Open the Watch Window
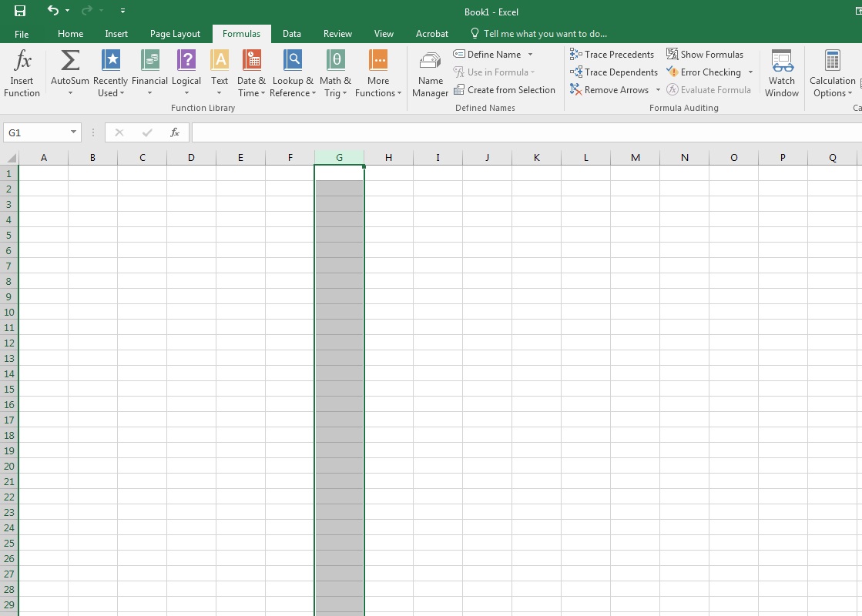This screenshot has height=616, width=862. 781,73
